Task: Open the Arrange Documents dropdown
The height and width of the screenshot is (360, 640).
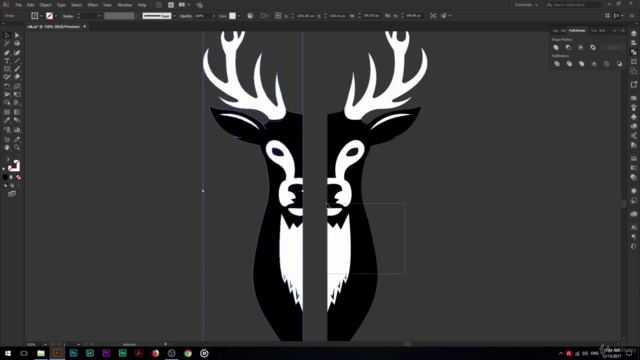Action: tap(184, 5)
